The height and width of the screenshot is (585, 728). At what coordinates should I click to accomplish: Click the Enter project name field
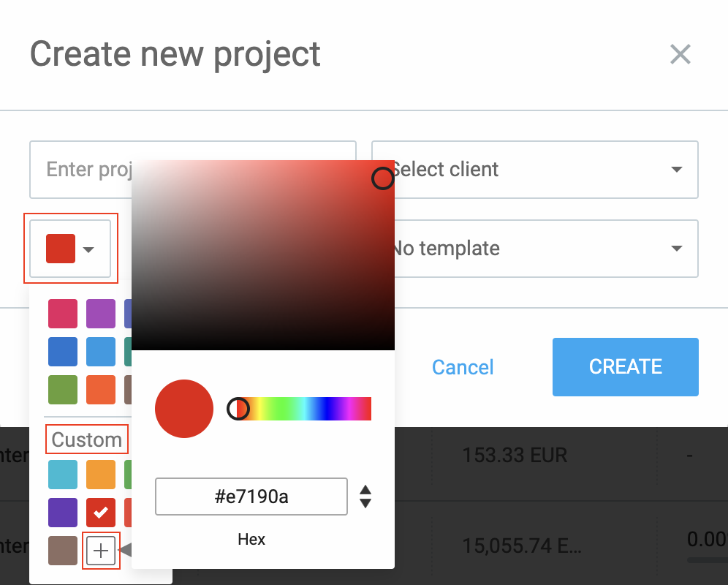point(80,170)
